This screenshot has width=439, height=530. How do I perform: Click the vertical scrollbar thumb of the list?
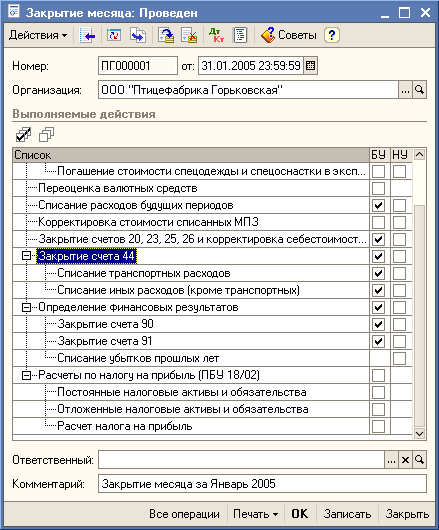(x=419, y=316)
